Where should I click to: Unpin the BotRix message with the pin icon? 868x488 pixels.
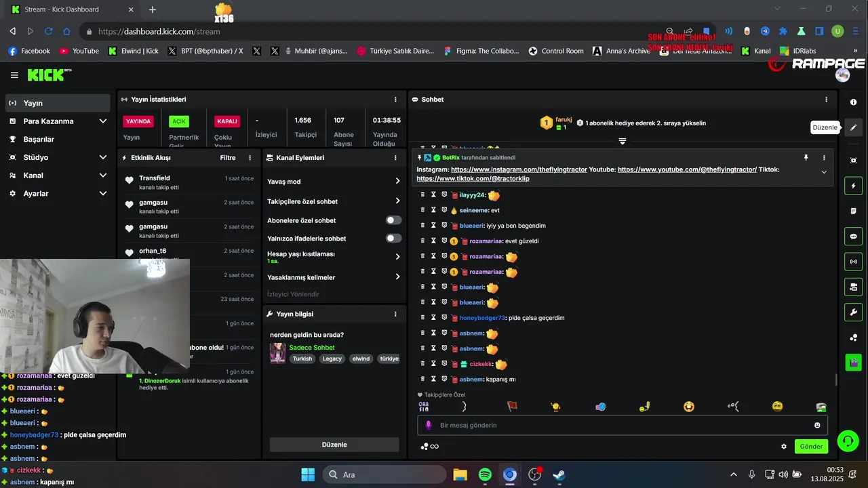[806, 157]
